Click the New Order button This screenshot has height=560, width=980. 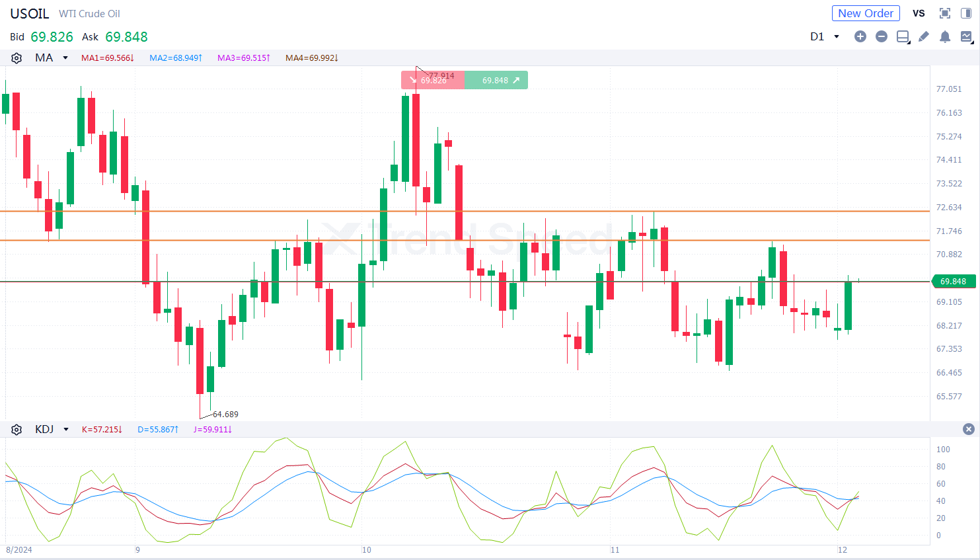tap(866, 13)
